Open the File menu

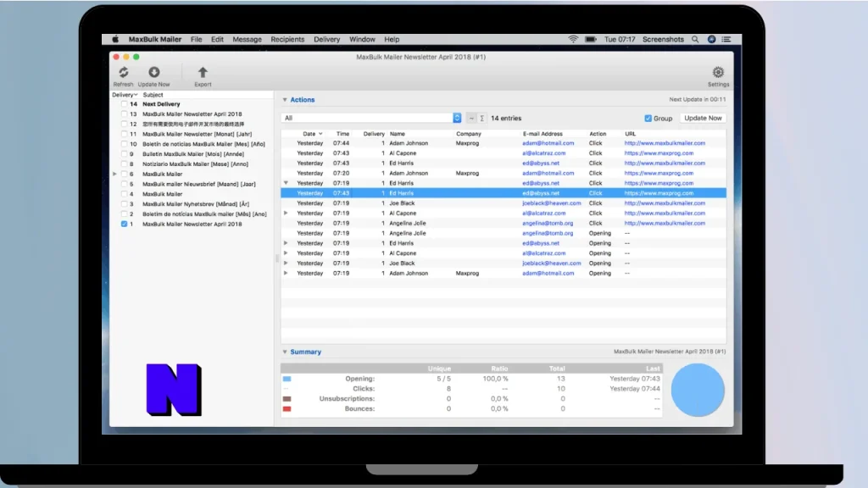click(x=196, y=39)
